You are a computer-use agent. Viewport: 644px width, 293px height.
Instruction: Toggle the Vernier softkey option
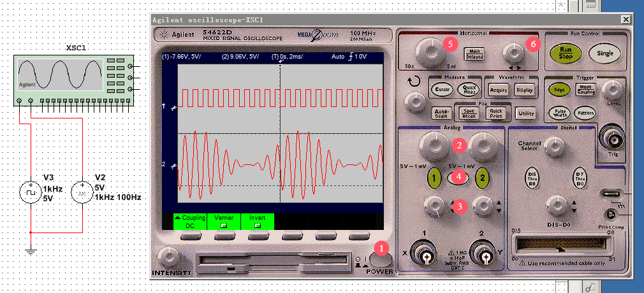223,222
